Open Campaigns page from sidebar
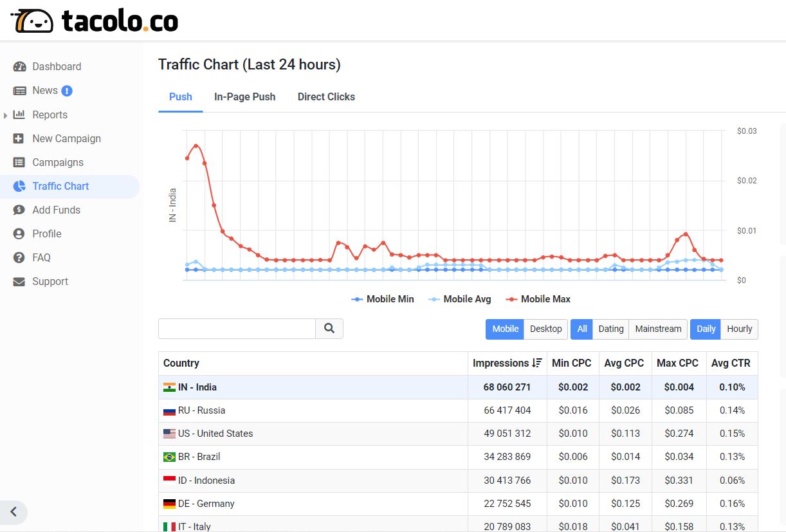The height and width of the screenshot is (532, 786). coord(58,162)
